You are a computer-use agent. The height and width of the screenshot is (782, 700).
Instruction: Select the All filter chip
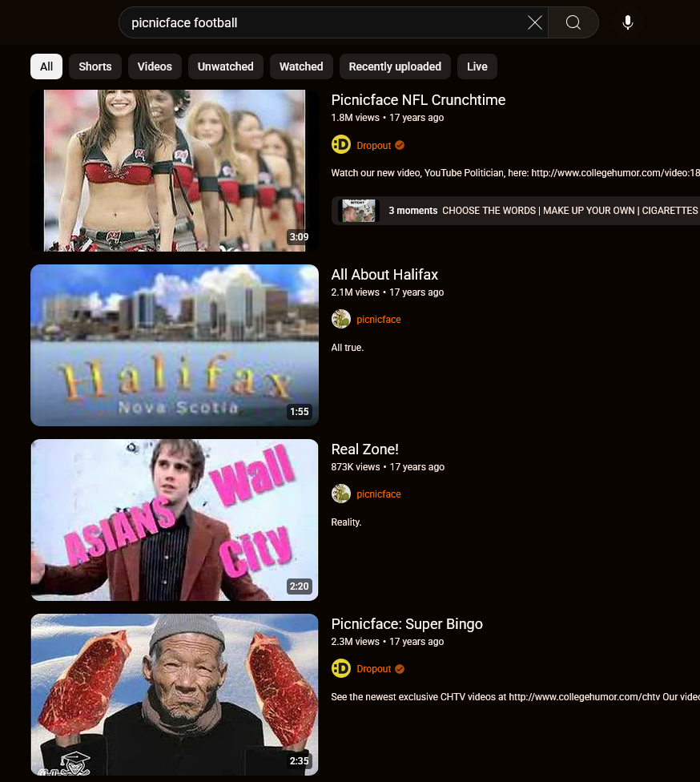46,67
